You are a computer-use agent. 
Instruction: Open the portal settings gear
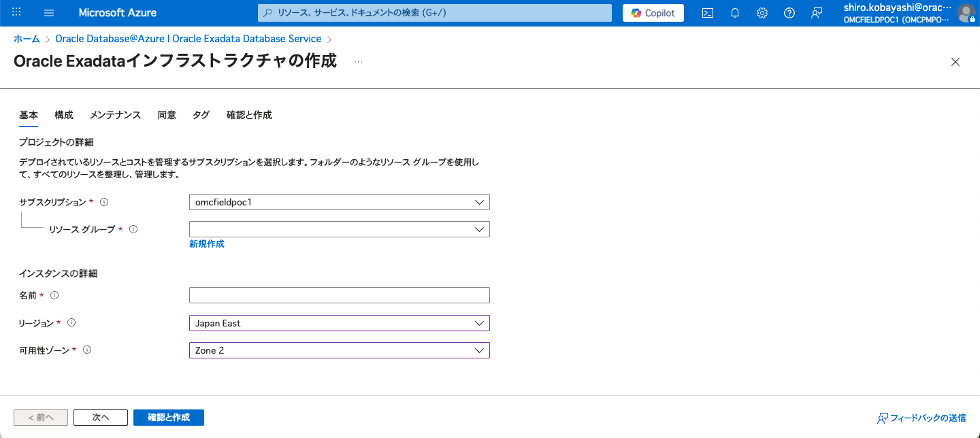coord(762,12)
